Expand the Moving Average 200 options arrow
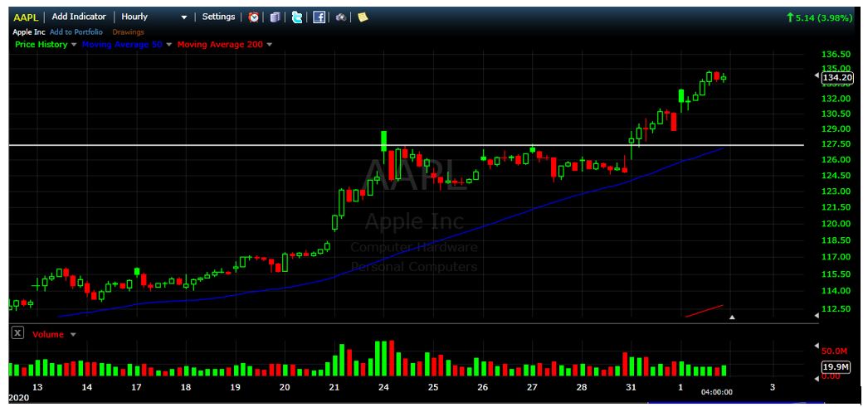Image resolution: width=868 pixels, height=407 pixels. (x=270, y=45)
